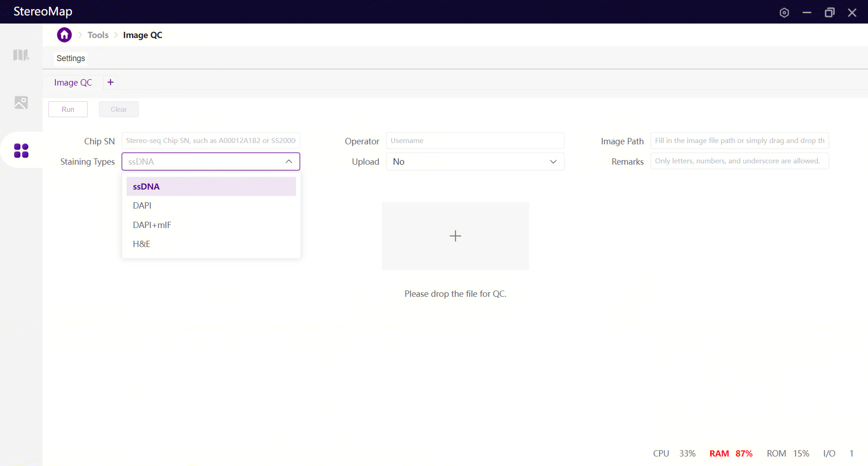The height and width of the screenshot is (466, 868).
Task: Click the 'Please drop the file for QC.' text
Action: coord(455,294)
